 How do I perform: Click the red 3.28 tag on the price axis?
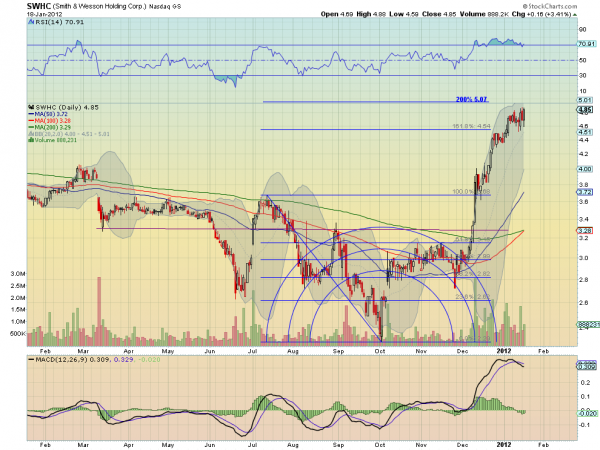coord(585,231)
